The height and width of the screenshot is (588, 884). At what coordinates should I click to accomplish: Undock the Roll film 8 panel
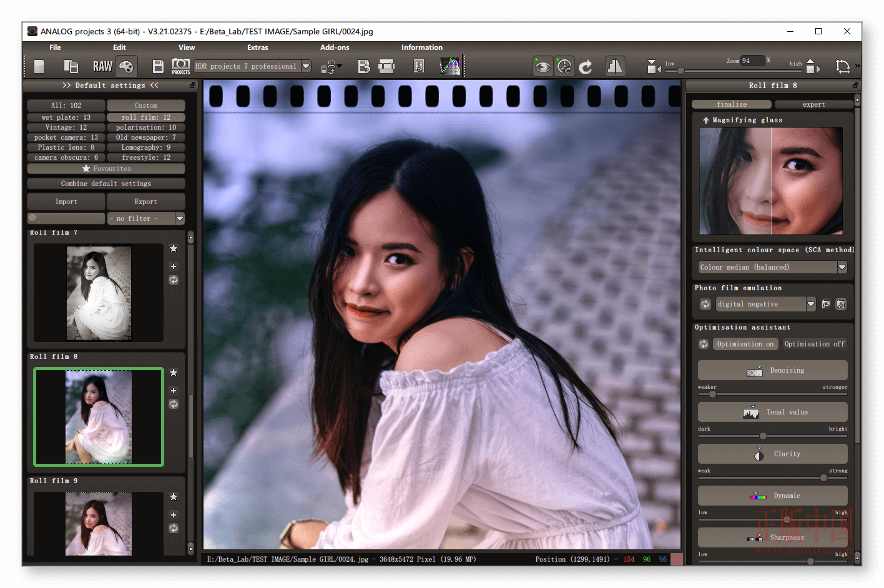[x=855, y=86]
